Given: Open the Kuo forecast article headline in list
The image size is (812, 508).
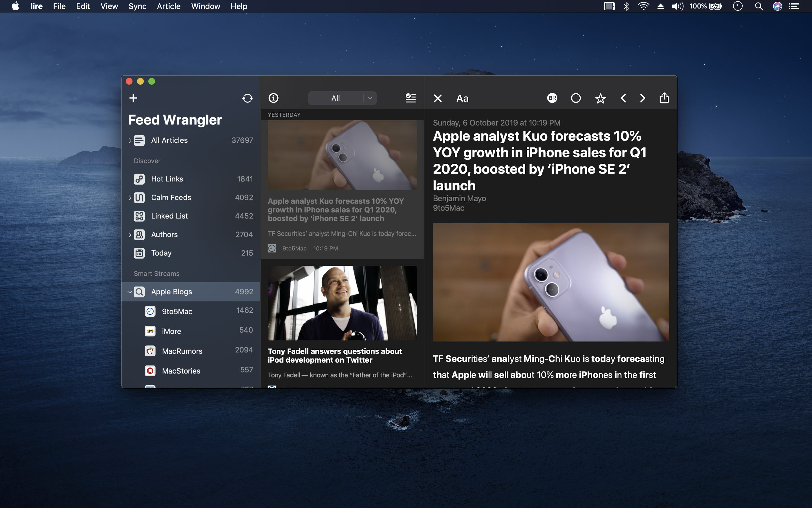Looking at the screenshot, I should click(336, 210).
